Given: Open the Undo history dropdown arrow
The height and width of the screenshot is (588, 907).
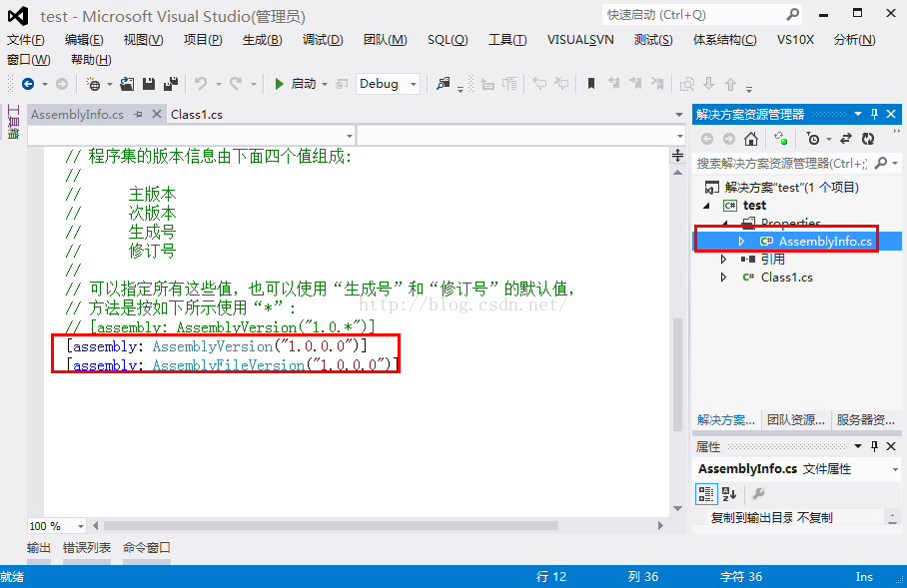Looking at the screenshot, I should click(219, 85).
